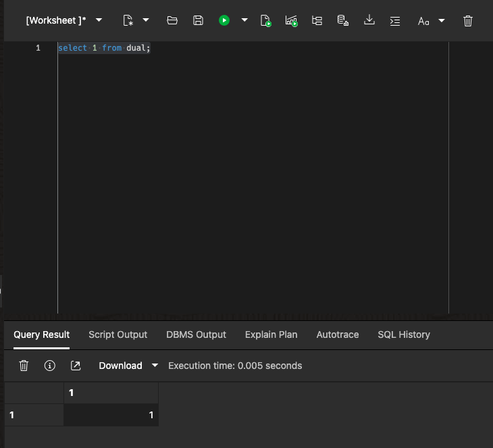493x448 pixels.
Task: Save the worksheet with the disk icon
Action: pyautogui.click(x=198, y=21)
